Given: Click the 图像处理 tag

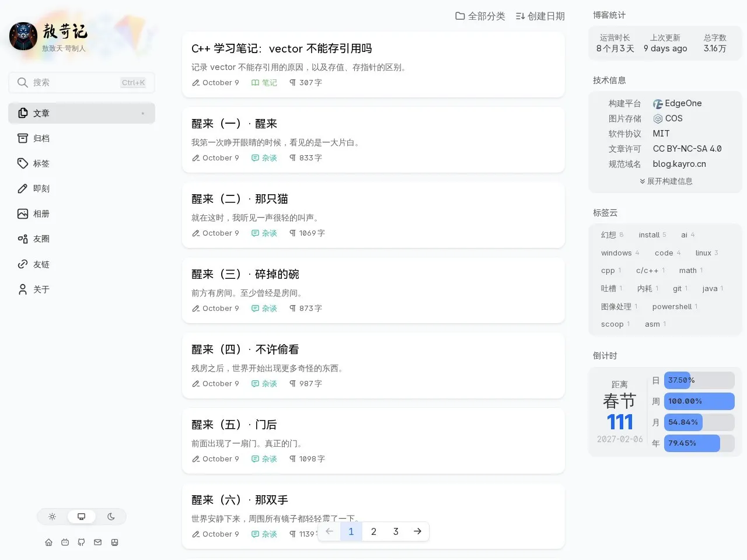Looking at the screenshot, I should pos(619,307).
